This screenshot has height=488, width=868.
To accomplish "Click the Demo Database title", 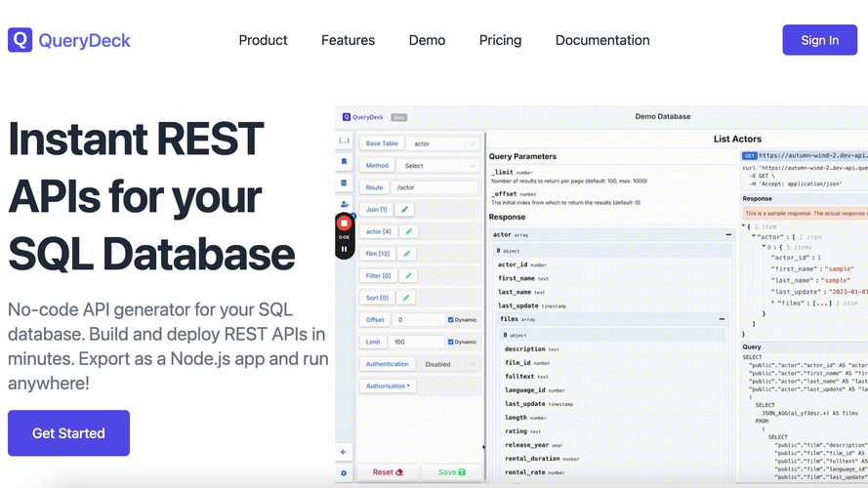I will click(x=663, y=117).
